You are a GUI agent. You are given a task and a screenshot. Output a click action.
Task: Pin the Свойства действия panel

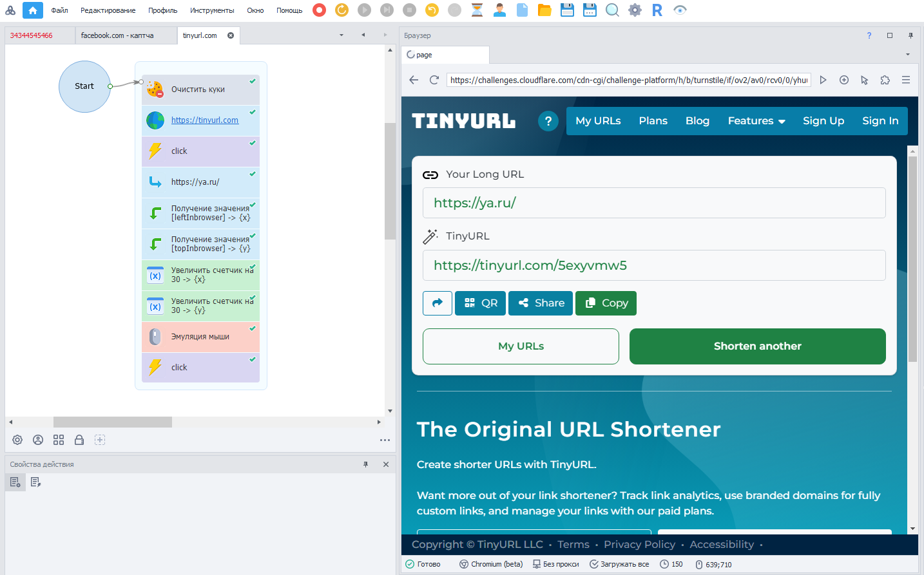(365, 464)
